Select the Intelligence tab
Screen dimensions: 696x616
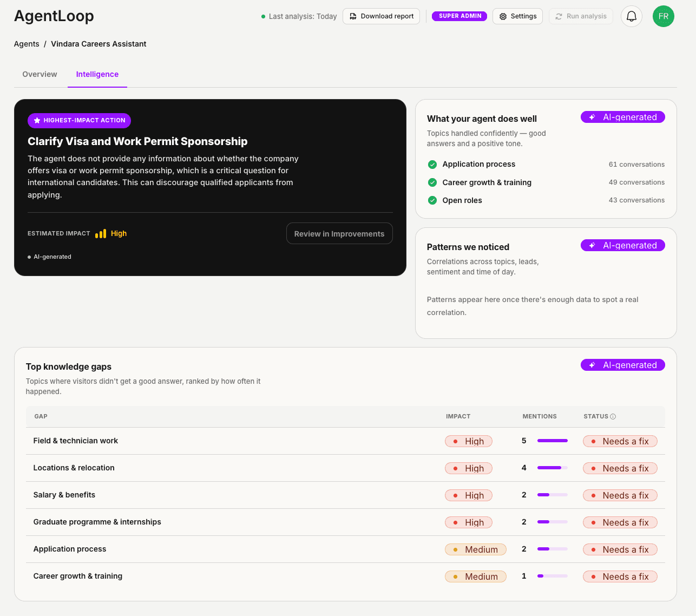[97, 74]
